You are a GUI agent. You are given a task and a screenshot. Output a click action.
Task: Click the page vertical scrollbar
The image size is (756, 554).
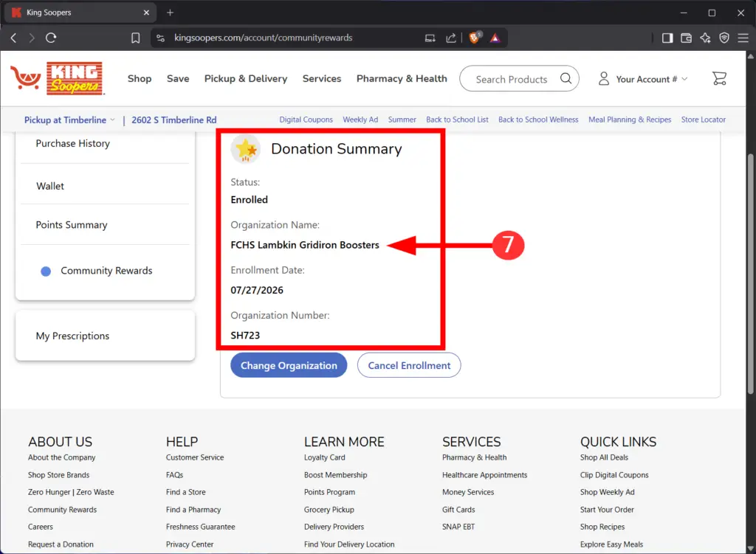coord(751,274)
